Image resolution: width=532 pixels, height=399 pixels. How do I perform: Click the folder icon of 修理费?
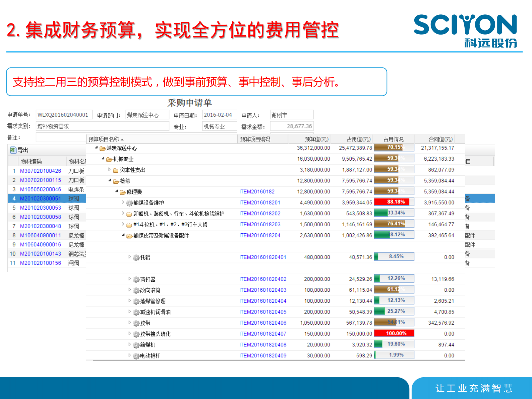click(x=123, y=192)
